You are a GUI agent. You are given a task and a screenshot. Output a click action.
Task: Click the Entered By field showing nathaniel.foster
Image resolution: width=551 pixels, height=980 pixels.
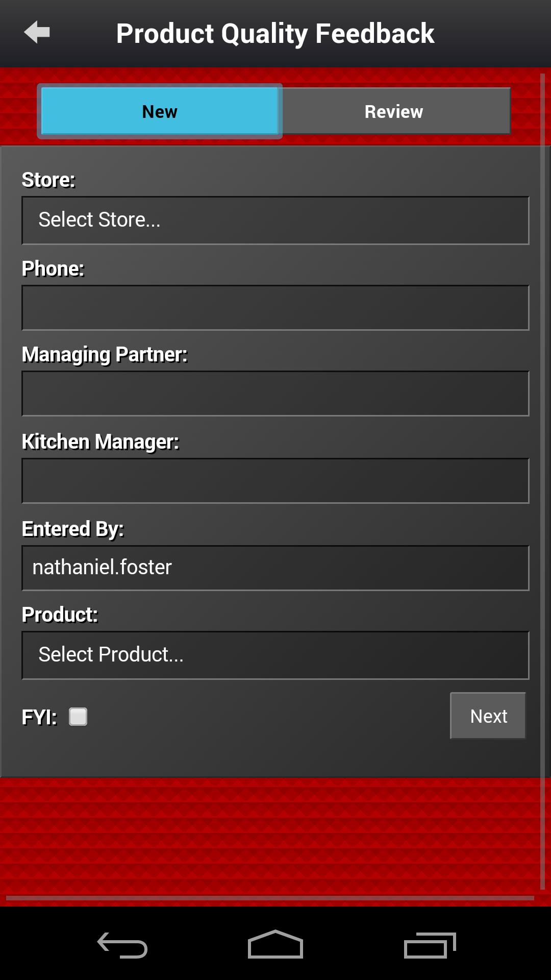[275, 568]
